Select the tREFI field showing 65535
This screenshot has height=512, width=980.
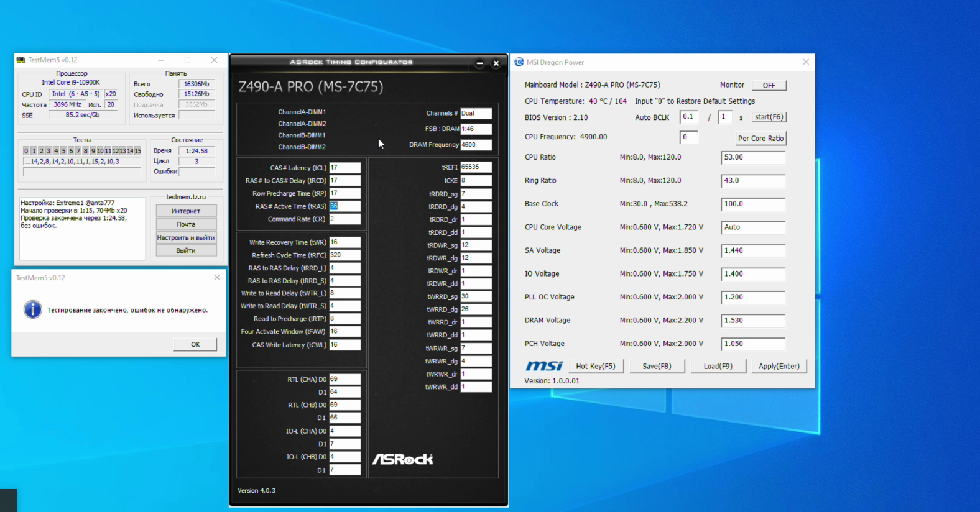[x=476, y=167]
